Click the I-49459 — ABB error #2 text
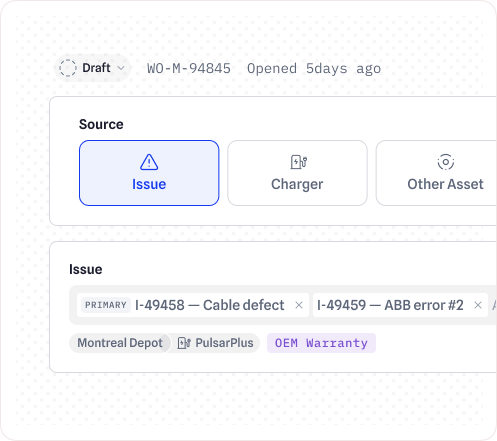 pos(390,305)
